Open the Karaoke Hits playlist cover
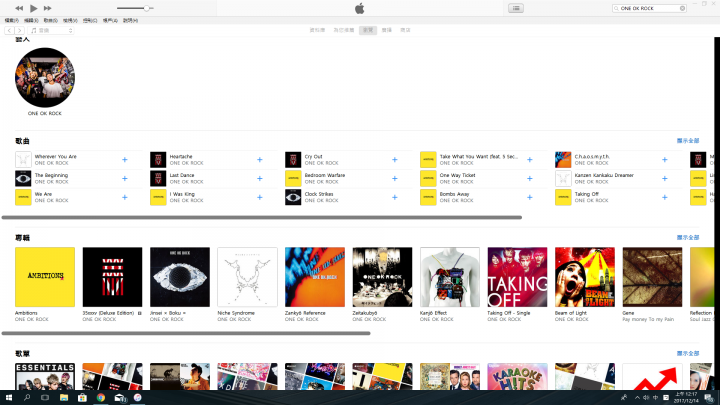 click(518, 377)
